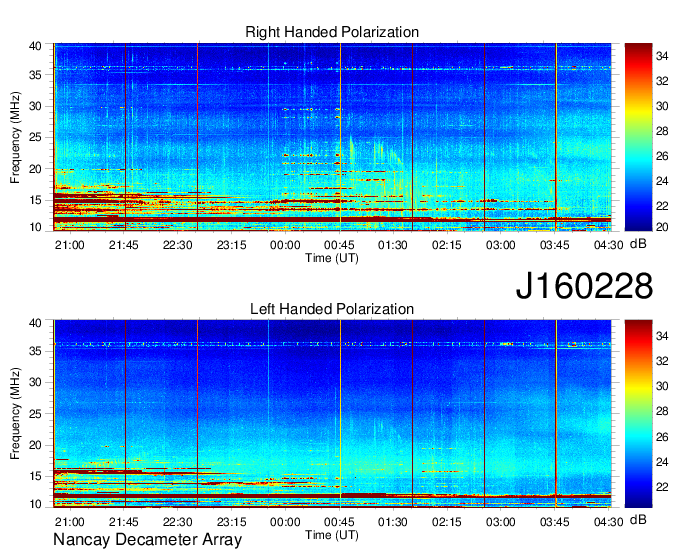
Task: Click the dB unit label of Left Handed colorbar
Action: pos(638,520)
